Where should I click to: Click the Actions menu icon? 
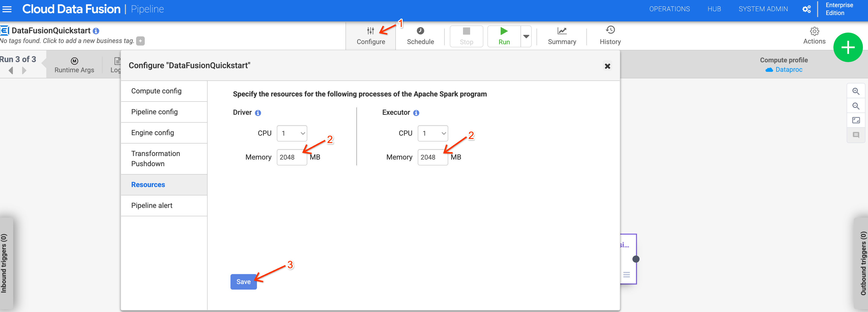[813, 31]
